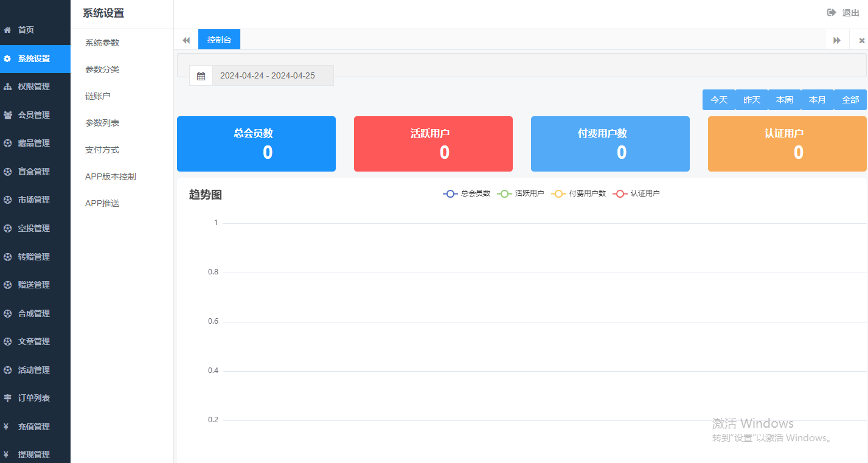This screenshot has width=868, height=463.
Task: Filter statistics by 今天
Action: click(x=719, y=100)
